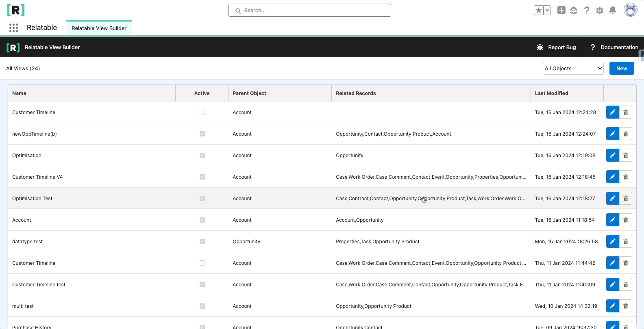Image resolution: width=644 pixels, height=329 pixels.
Task: Click the Report Bug button
Action: coord(556,47)
